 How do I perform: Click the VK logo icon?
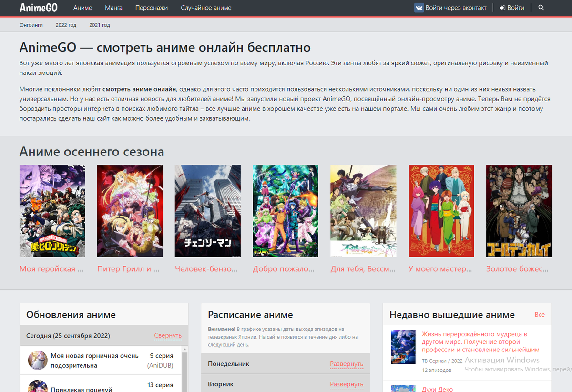tap(419, 8)
